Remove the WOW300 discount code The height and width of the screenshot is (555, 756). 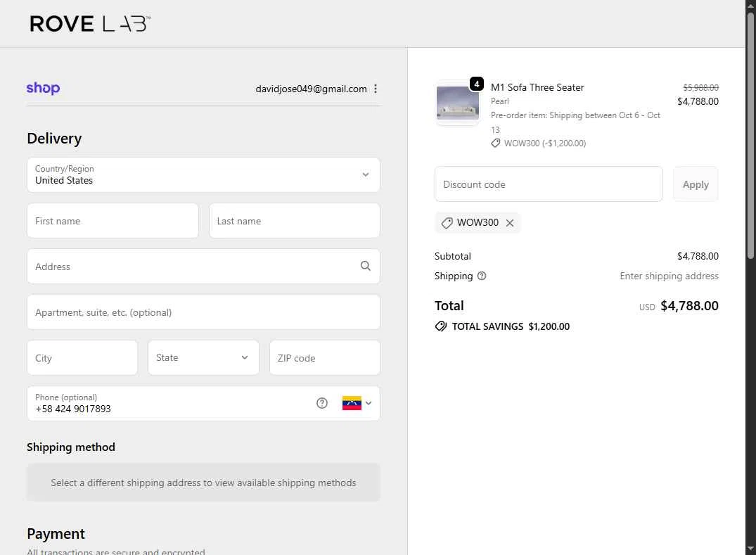(510, 223)
